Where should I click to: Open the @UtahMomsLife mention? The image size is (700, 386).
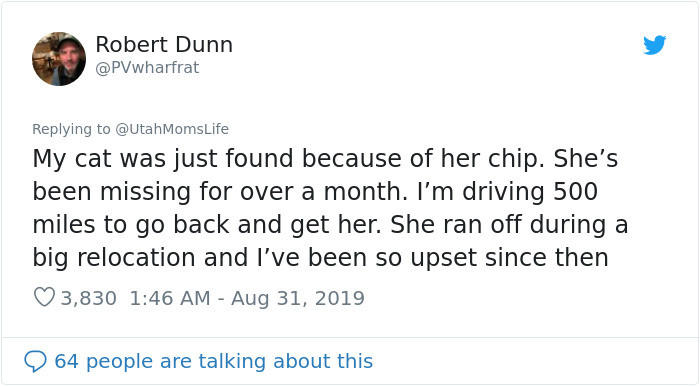coord(172,129)
